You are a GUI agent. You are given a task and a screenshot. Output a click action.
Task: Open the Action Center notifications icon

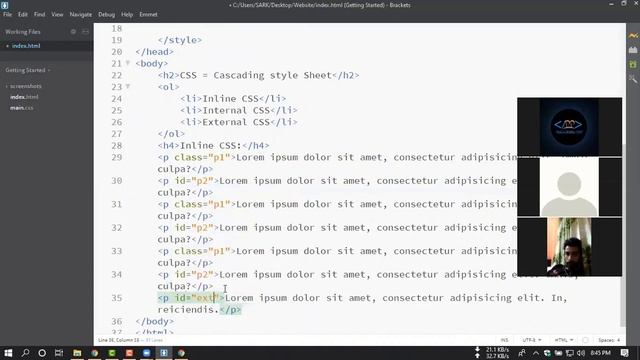(625, 353)
